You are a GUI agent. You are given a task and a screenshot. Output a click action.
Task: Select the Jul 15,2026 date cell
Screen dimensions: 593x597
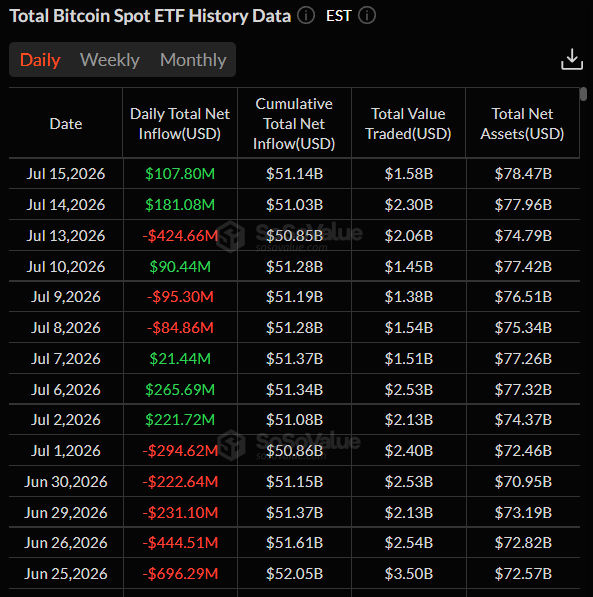(x=66, y=174)
